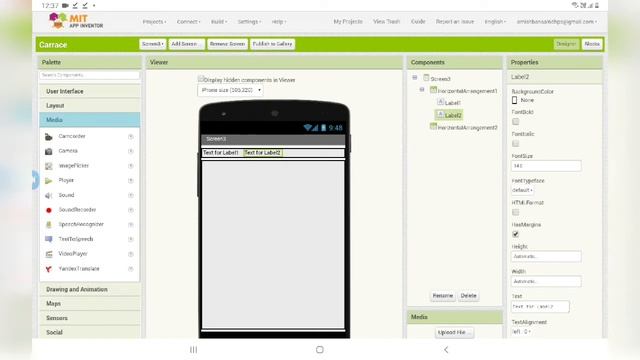
Task: Select the Player component icon
Action: (49, 180)
